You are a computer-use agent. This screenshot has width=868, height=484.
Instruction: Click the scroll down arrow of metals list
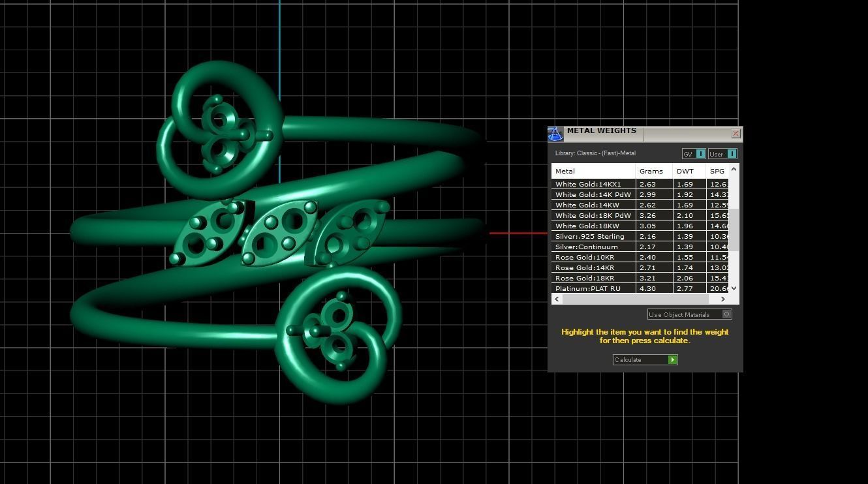click(x=734, y=288)
